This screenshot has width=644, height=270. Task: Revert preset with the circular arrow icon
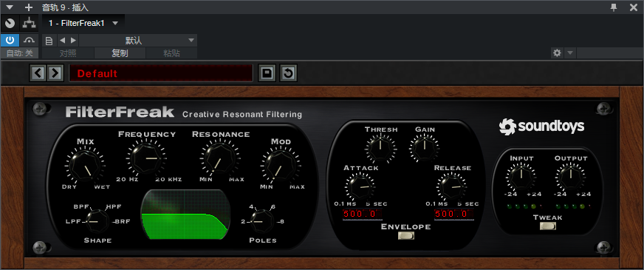(288, 73)
